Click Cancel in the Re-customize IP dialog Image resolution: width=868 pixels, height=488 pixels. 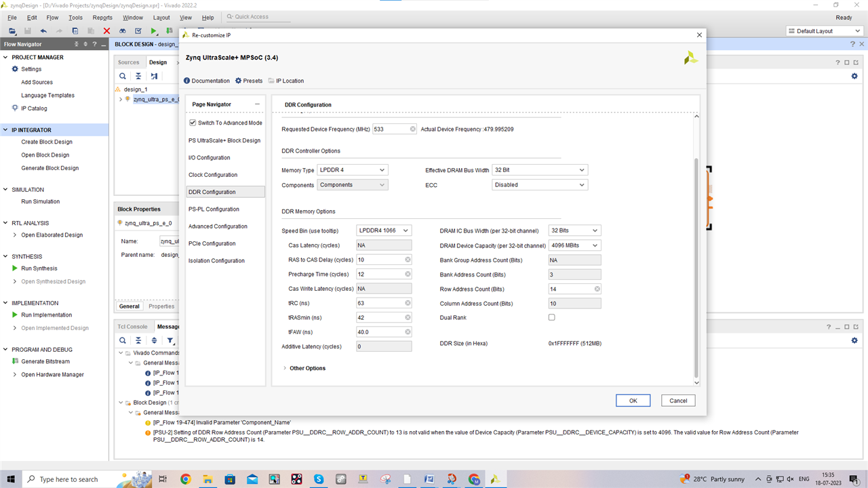(678, 401)
